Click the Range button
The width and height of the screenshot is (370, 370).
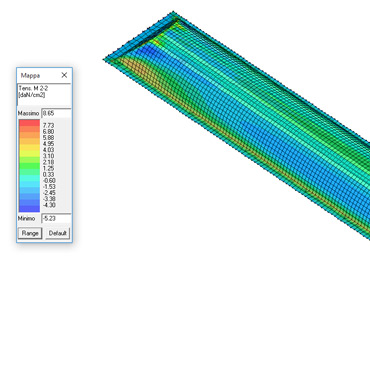click(x=30, y=233)
